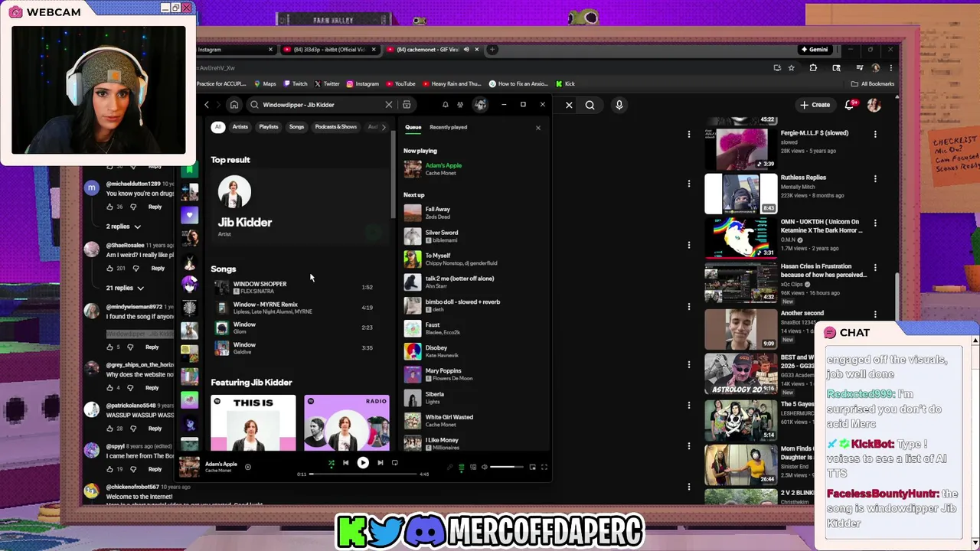Open connect to a device

tap(472, 467)
